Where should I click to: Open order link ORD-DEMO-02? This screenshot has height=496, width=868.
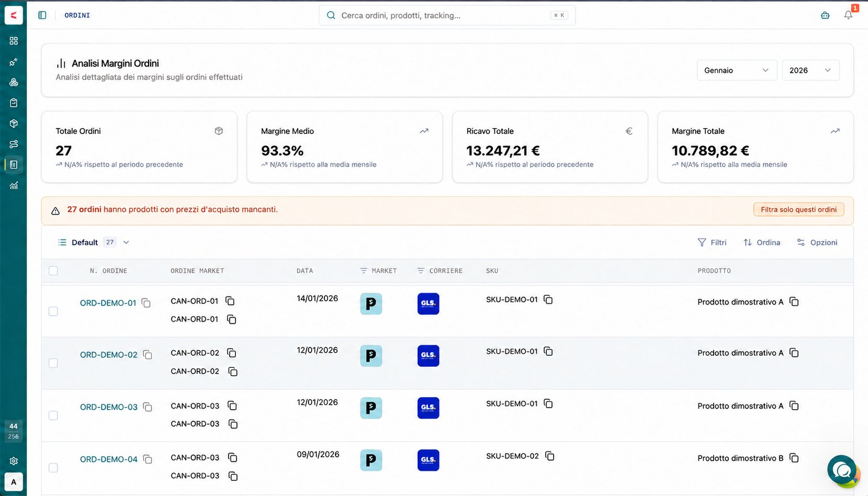pos(109,355)
